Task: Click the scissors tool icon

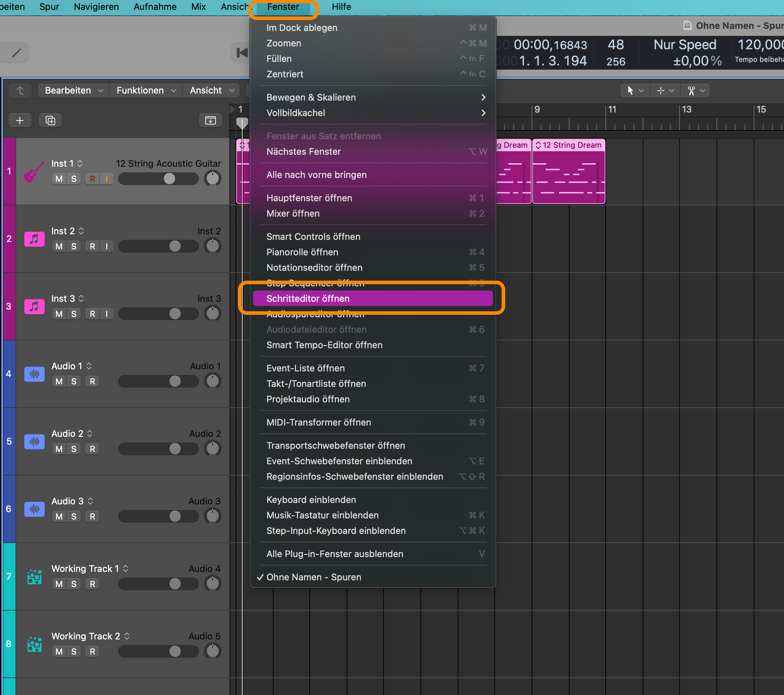Action: coord(691,91)
